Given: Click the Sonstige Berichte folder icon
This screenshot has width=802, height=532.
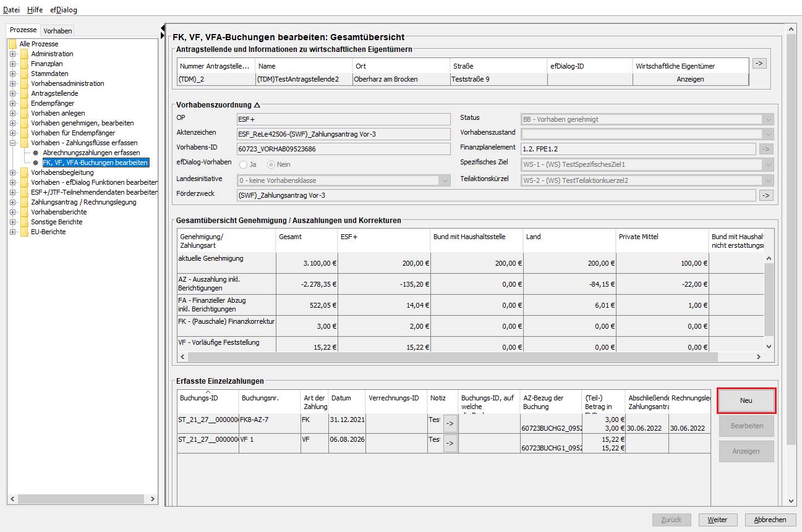Looking at the screenshot, I should (x=24, y=222).
